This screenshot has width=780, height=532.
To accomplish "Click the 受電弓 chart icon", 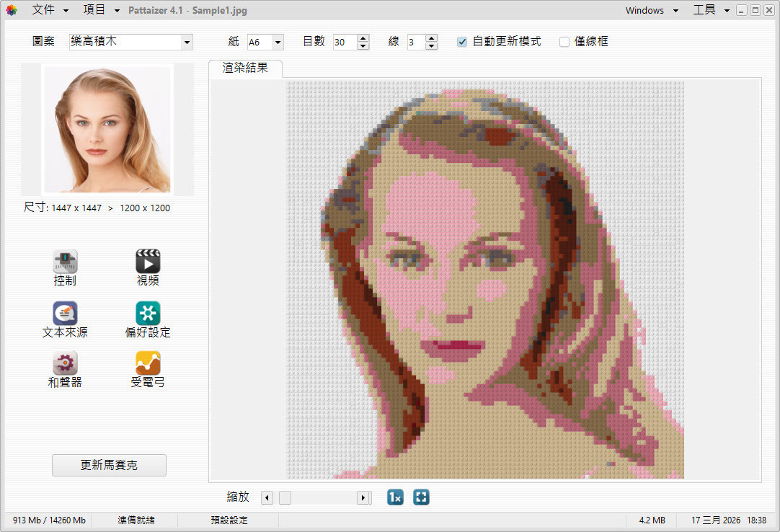I will (148, 363).
